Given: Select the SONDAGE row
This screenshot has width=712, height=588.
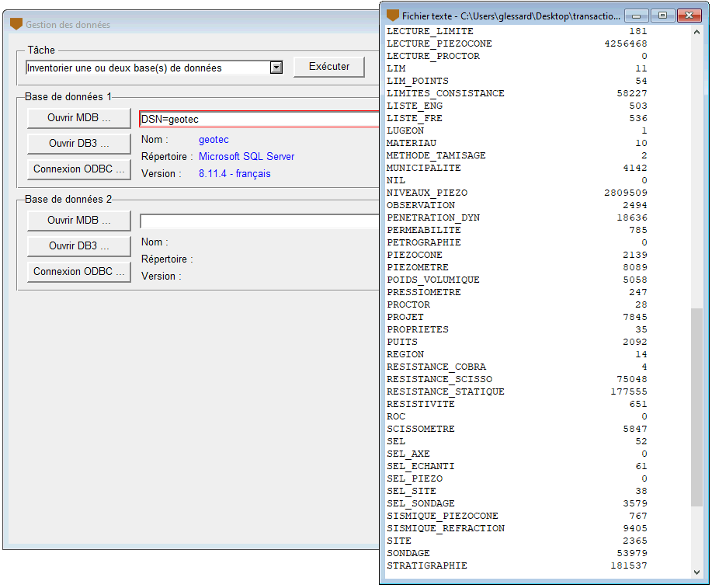Looking at the screenshot, I should point(517,553).
